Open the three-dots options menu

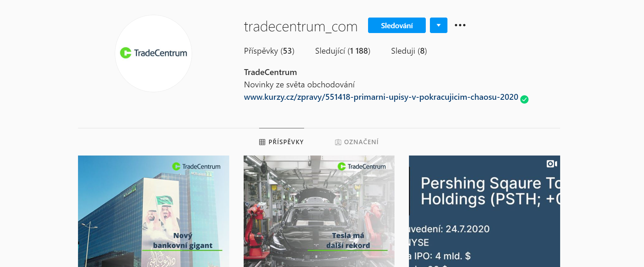coord(460,25)
